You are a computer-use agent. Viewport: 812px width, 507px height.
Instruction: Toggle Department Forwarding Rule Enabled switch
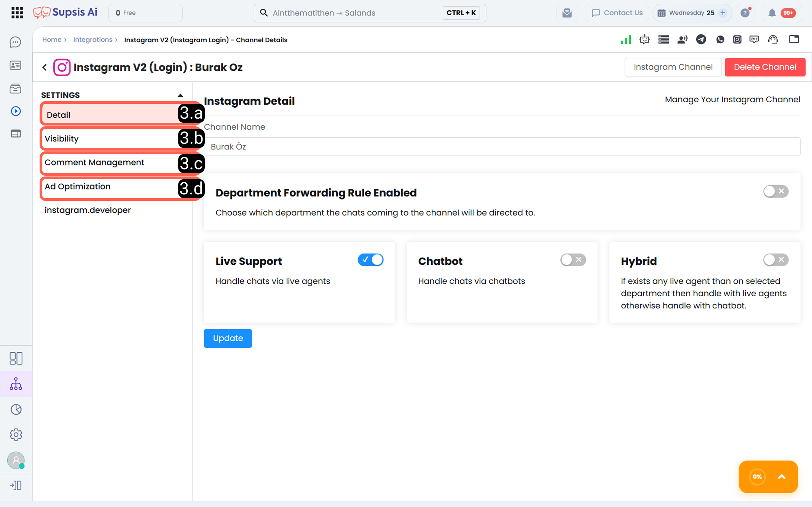click(775, 191)
